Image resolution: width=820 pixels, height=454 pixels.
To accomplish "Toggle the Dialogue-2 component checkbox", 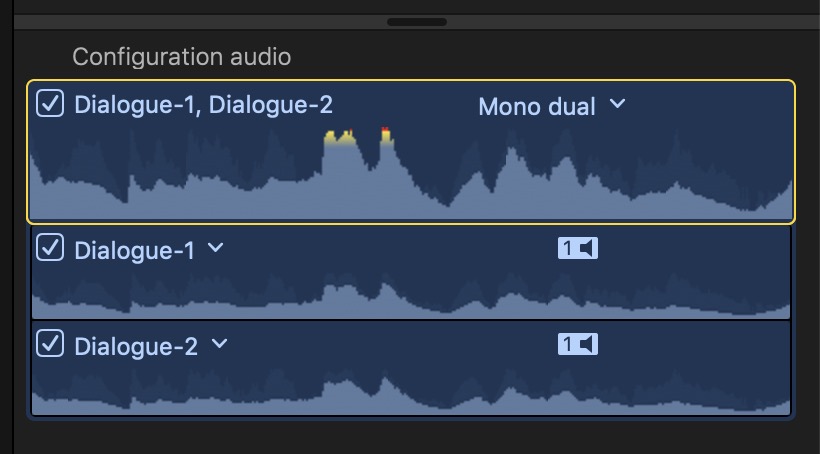I will [x=49, y=344].
